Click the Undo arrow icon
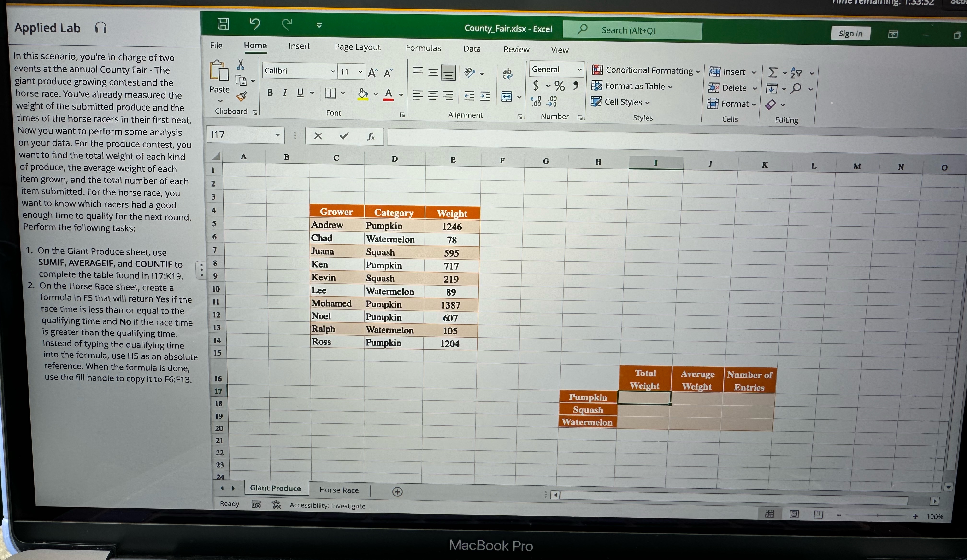 click(x=255, y=24)
